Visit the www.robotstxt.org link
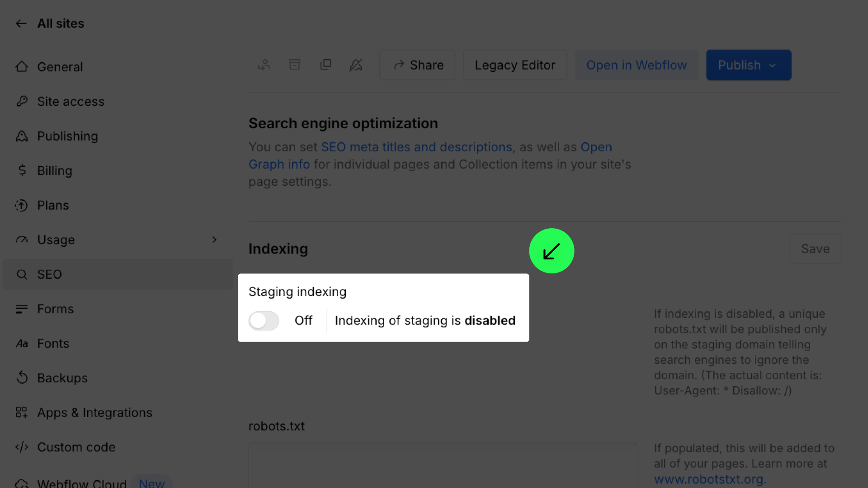This screenshot has height=488, width=868. click(x=708, y=479)
